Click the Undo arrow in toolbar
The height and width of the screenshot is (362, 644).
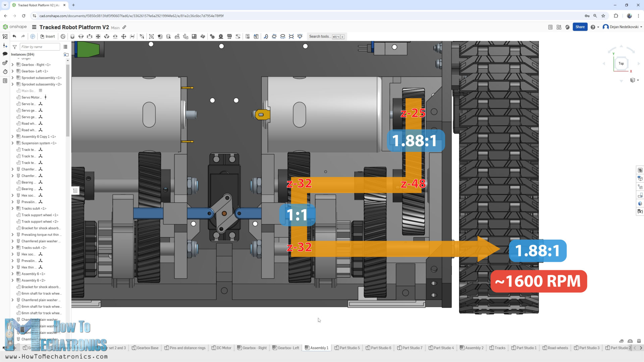pyautogui.click(x=14, y=37)
